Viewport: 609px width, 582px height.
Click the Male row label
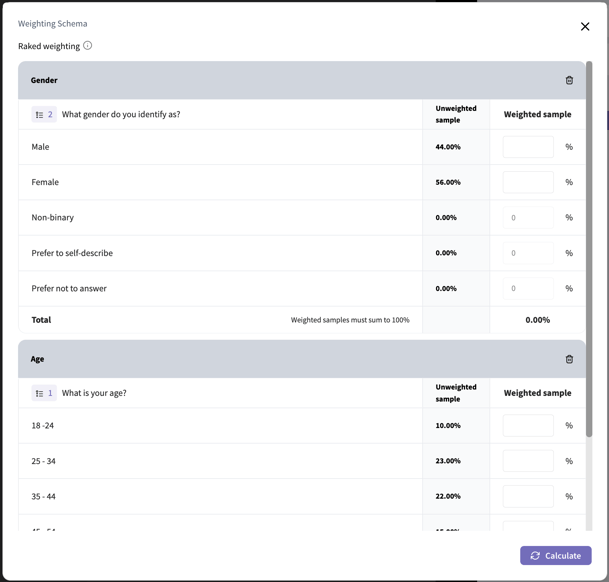pos(40,147)
